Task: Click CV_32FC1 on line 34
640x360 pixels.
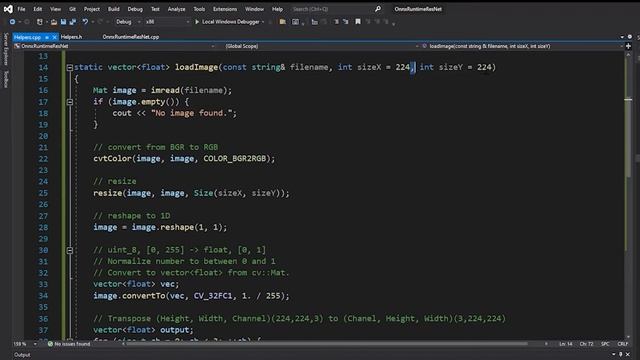Action: pos(213,296)
